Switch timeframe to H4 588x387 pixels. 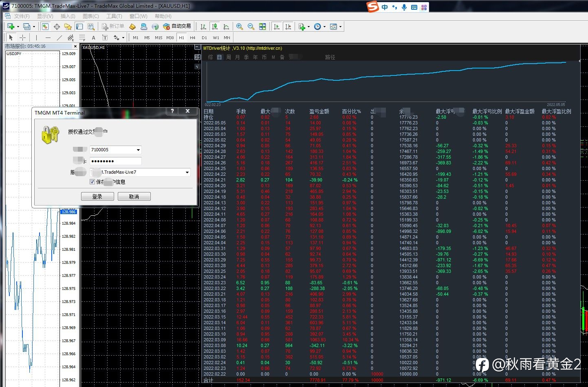click(x=193, y=38)
